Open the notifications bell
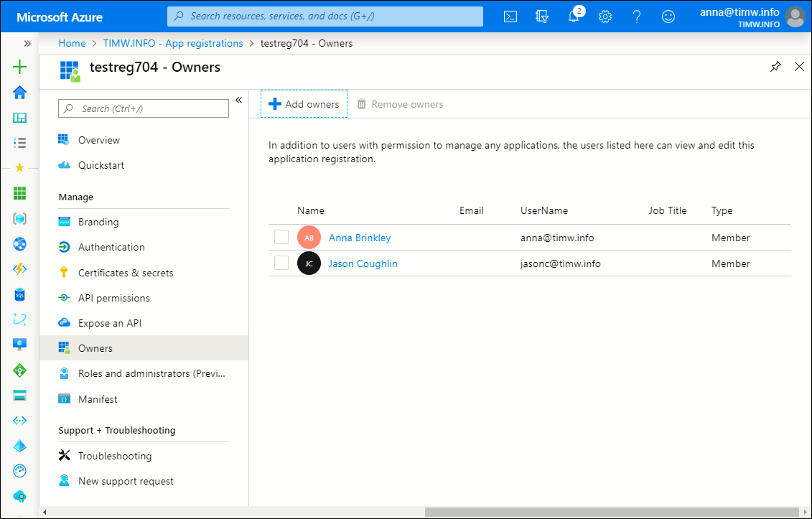 [574, 17]
